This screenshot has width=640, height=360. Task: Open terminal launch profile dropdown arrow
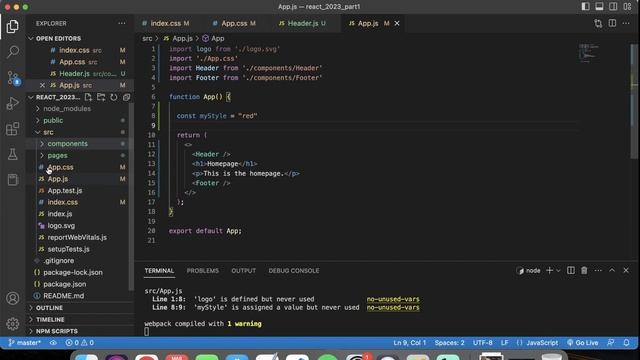click(x=558, y=270)
